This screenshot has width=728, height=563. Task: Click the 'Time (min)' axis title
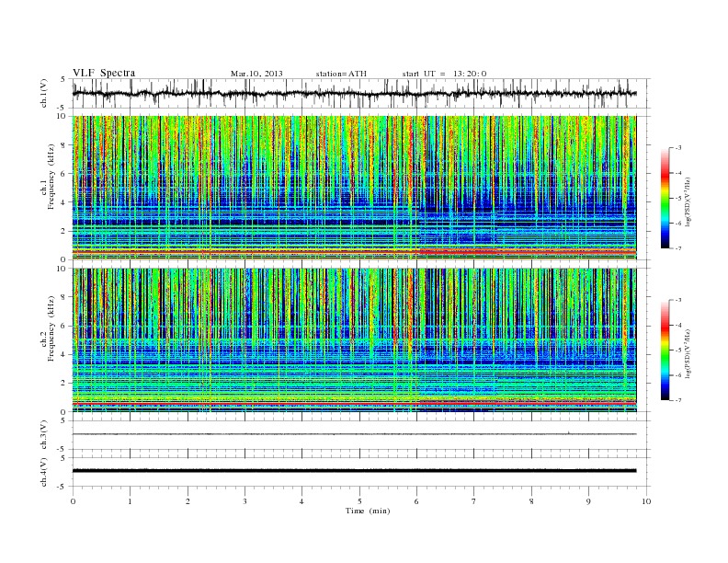pos(368,511)
